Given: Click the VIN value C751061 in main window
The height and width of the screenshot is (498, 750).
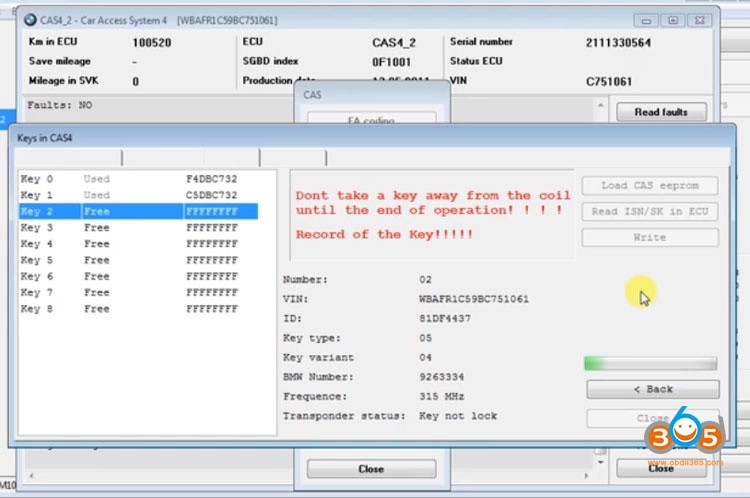Looking at the screenshot, I should pos(609,82).
